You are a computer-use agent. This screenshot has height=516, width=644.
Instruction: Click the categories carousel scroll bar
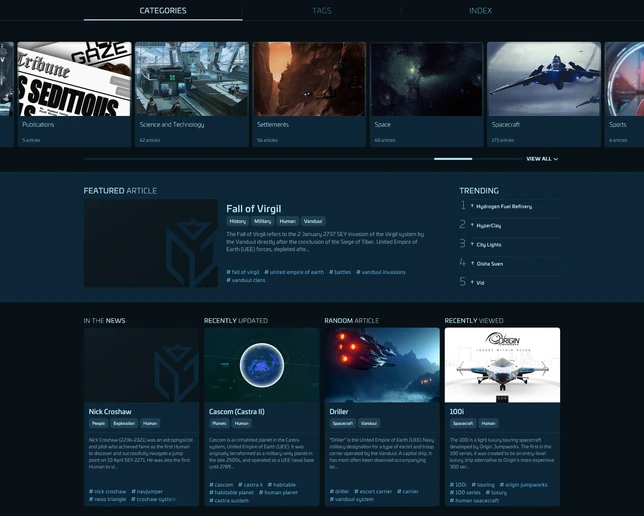[452, 159]
